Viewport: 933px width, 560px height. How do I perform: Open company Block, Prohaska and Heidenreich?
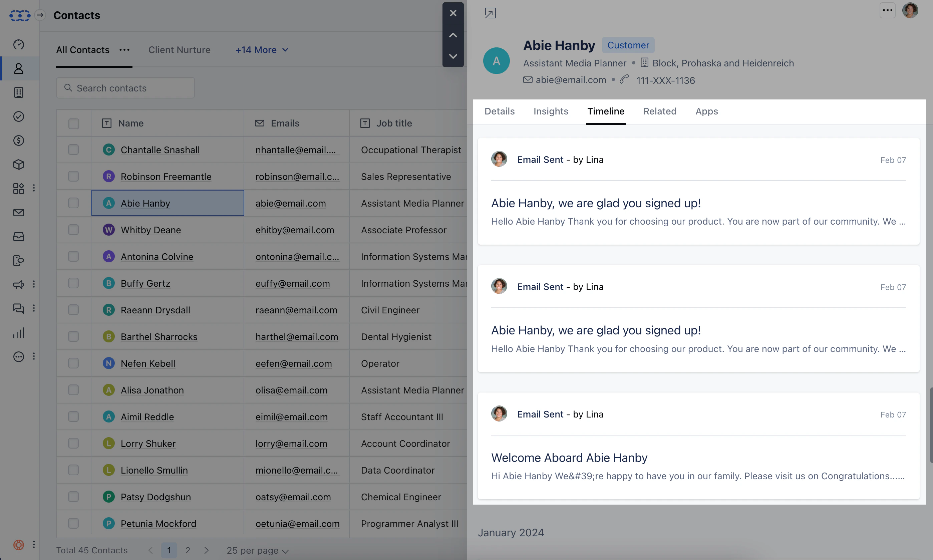(723, 63)
